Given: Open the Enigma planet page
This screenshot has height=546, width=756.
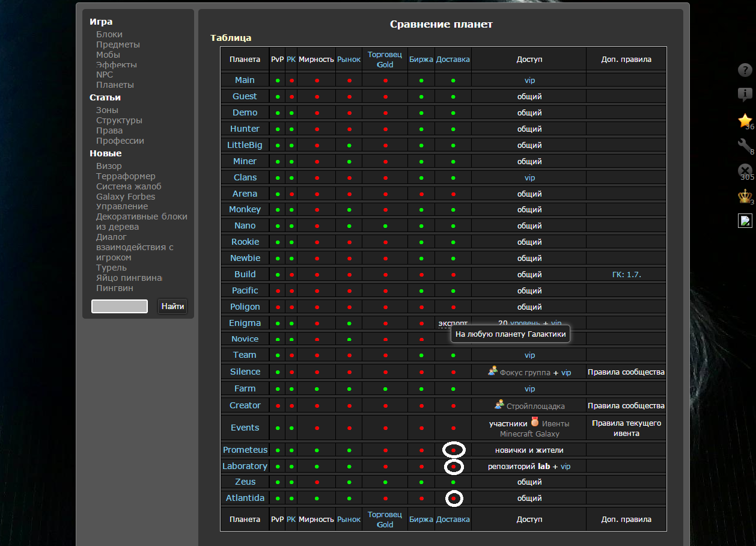Looking at the screenshot, I should coord(245,323).
